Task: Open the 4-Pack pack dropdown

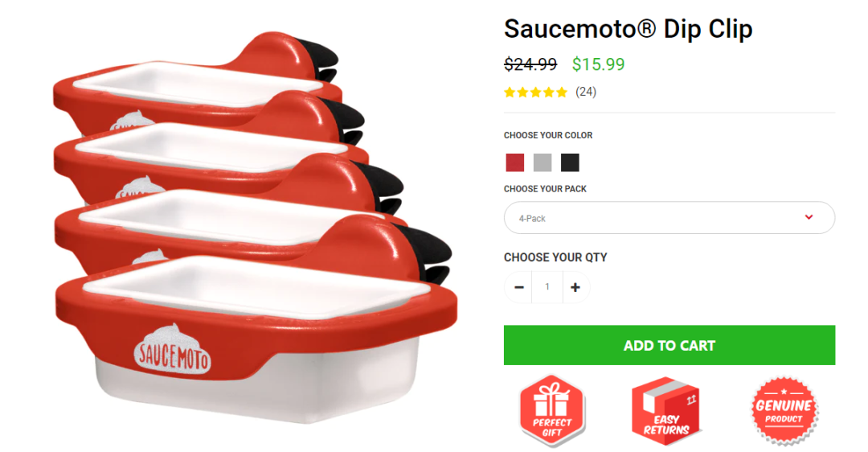Action: tap(669, 218)
